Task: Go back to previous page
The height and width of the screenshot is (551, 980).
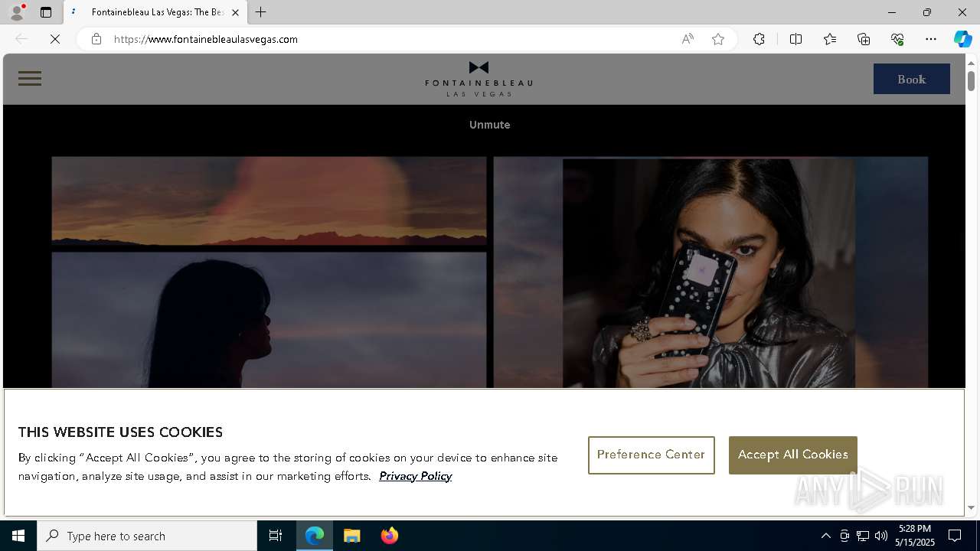Action: click(21, 39)
